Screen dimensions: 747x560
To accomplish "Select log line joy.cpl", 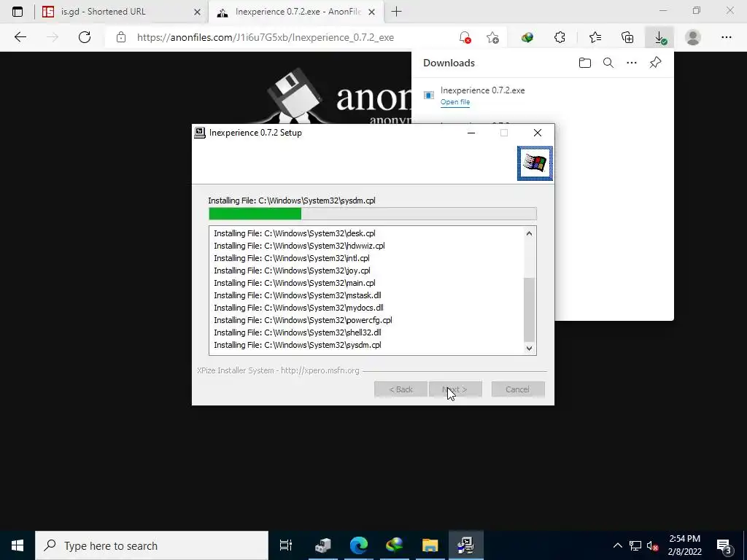I will pyautogui.click(x=292, y=271).
